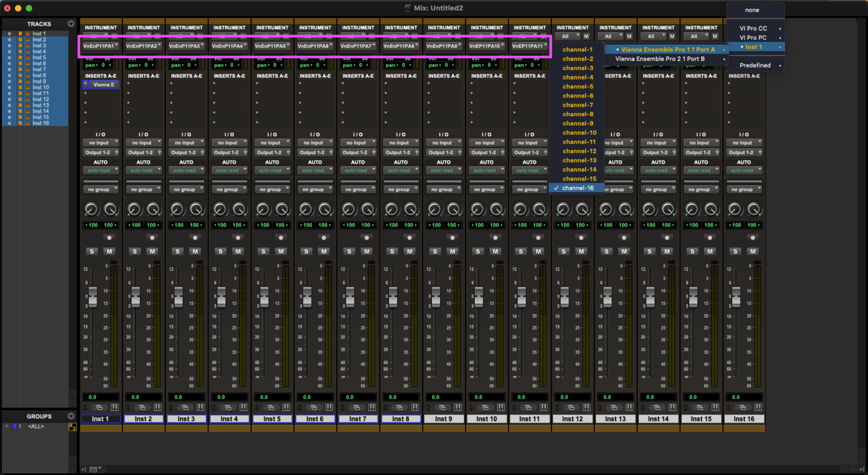Select VI Pro CC menu entry

pos(755,29)
